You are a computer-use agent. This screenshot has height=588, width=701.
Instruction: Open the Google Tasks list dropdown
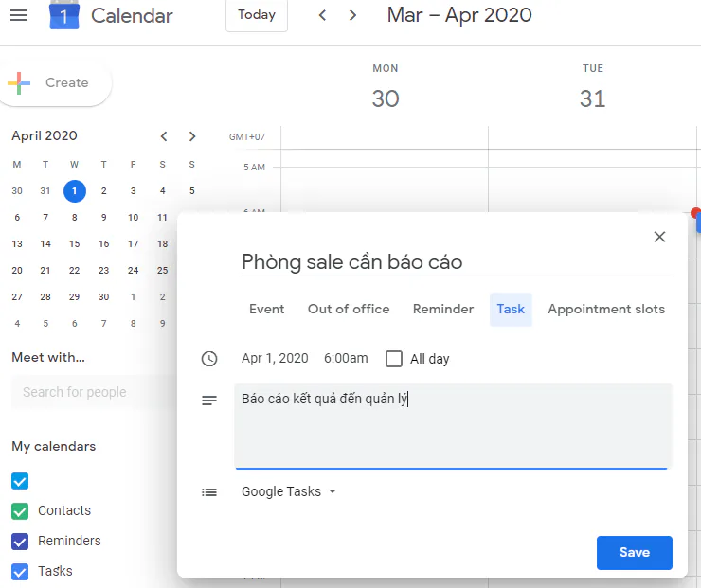[x=289, y=491]
